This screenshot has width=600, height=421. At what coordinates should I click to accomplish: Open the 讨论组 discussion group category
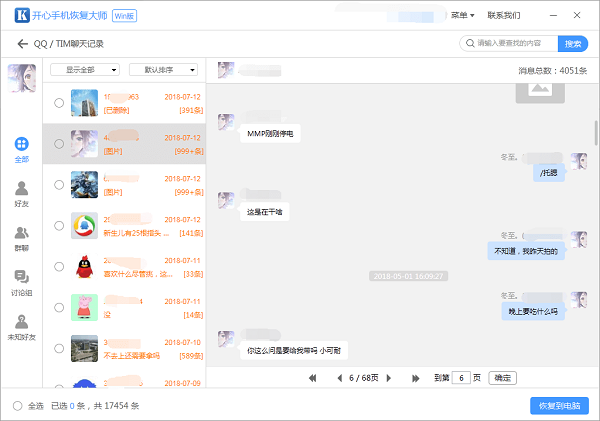(x=21, y=283)
